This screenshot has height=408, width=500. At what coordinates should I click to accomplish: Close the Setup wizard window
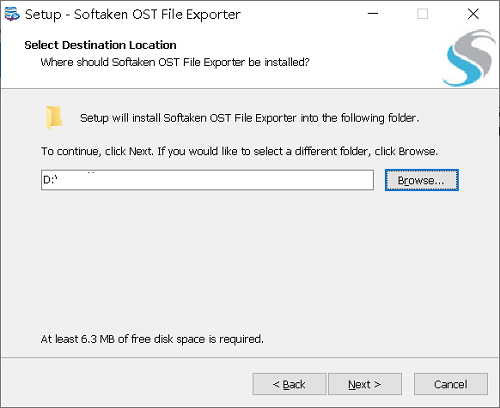(x=473, y=14)
